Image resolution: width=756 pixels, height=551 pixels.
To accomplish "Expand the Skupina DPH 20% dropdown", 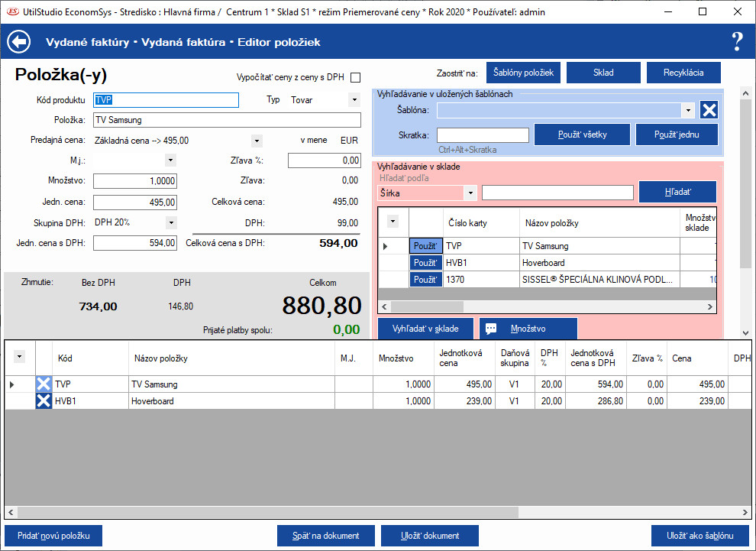I will pyautogui.click(x=171, y=222).
